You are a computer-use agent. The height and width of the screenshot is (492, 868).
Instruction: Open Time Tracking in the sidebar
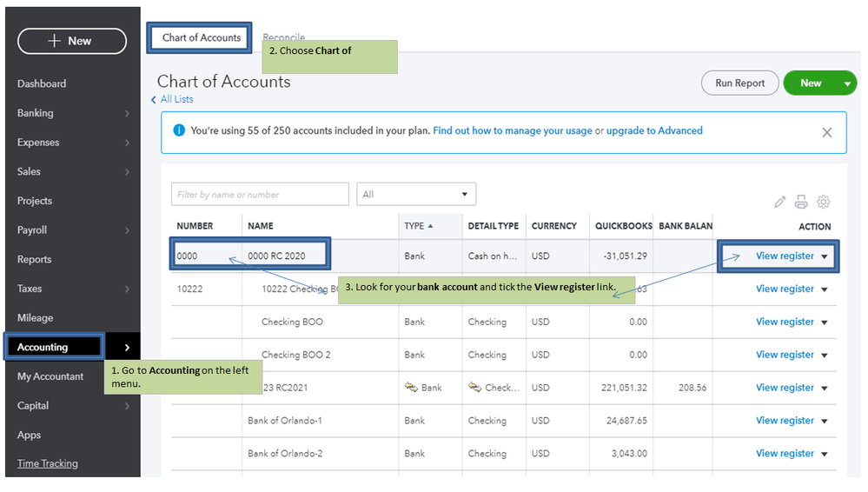48,463
